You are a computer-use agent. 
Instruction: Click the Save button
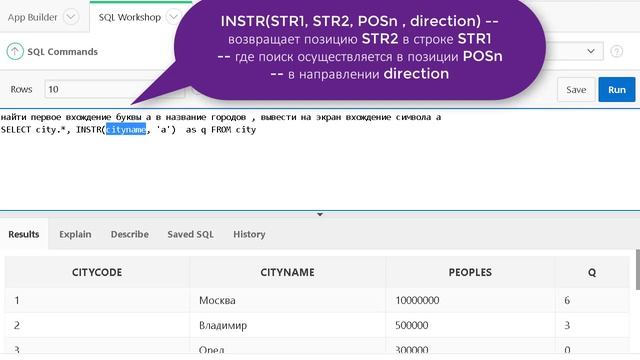[x=576, y=89]
